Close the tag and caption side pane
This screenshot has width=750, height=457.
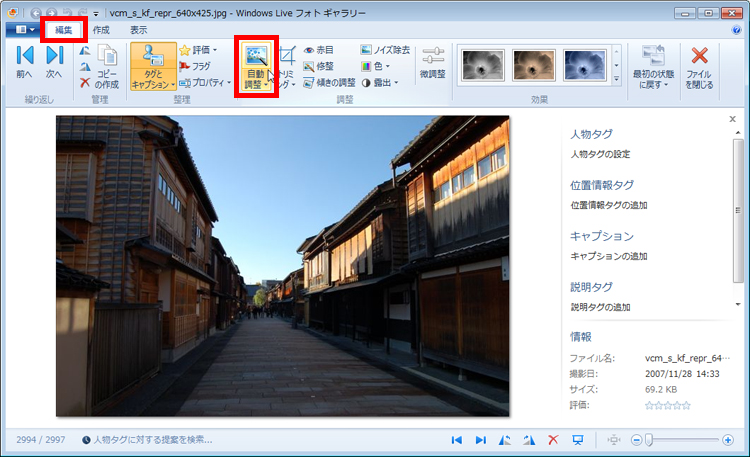click(732, 119)
